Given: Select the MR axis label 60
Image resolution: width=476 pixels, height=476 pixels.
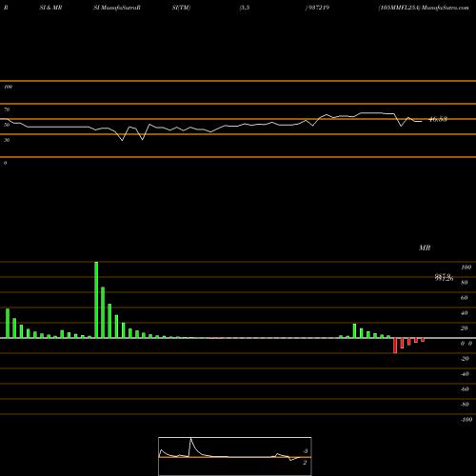Looking at the screenshot, I should point(465,298).
